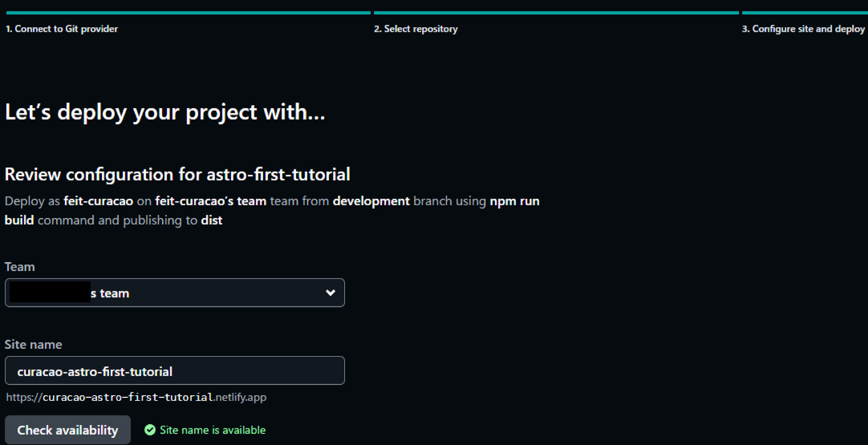
Task: Click the Check availability button
Action: coord(67,430)
